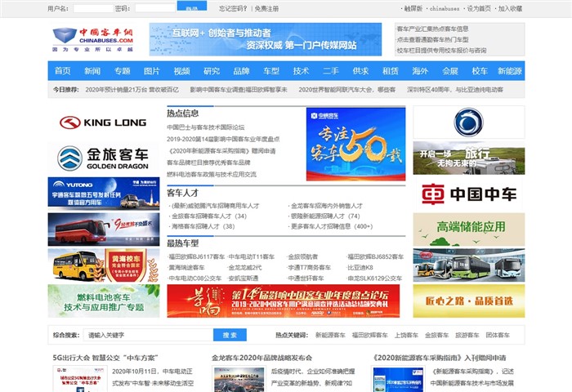Open 宇通T7商务客车 model link
The width and height of the screenshot is (572, 392).
point(310,267)
